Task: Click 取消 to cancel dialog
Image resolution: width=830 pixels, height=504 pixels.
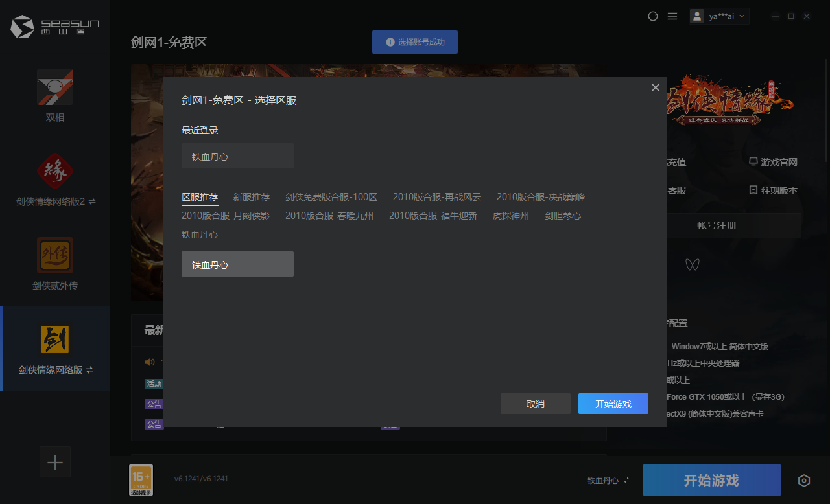Action: click(x=536, y=404)
